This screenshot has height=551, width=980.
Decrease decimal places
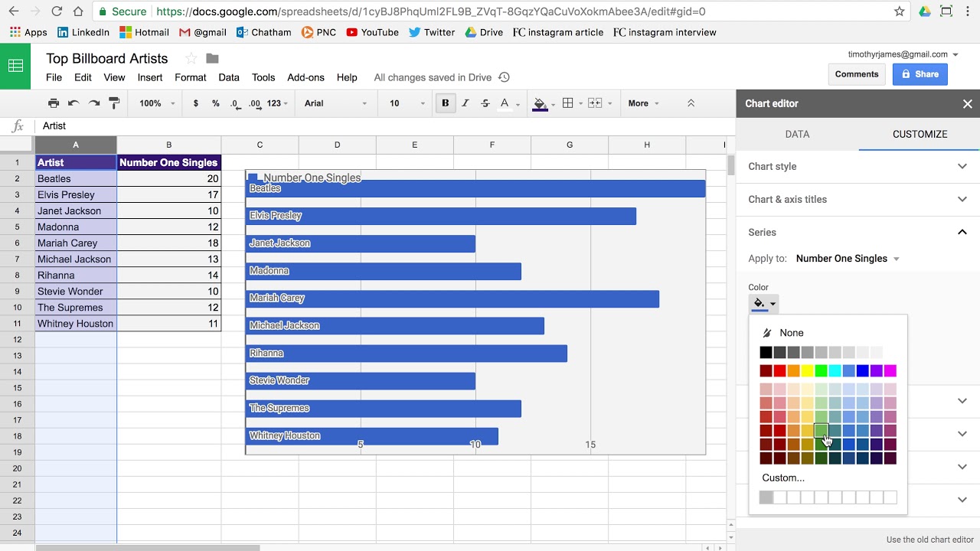pos(235,103)
